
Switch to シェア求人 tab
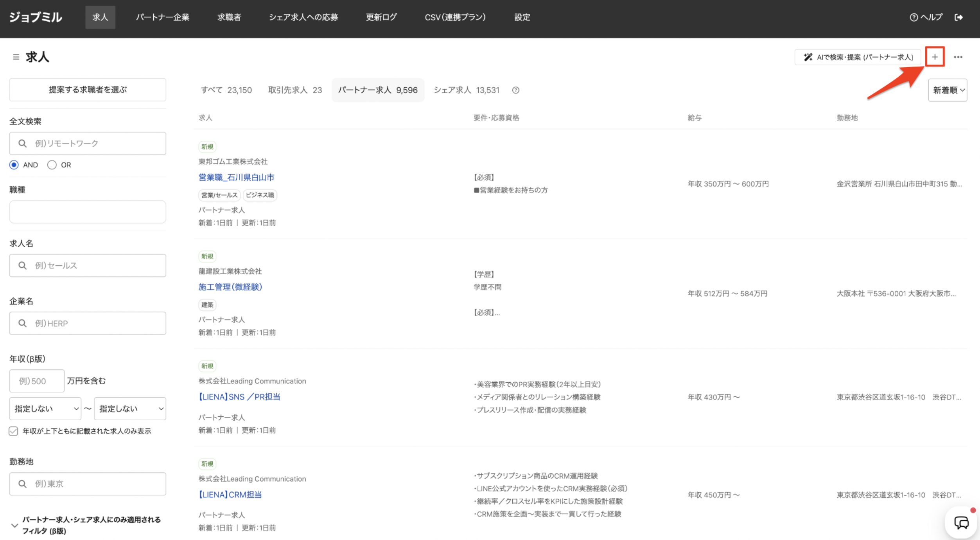(x=466, y=90)
